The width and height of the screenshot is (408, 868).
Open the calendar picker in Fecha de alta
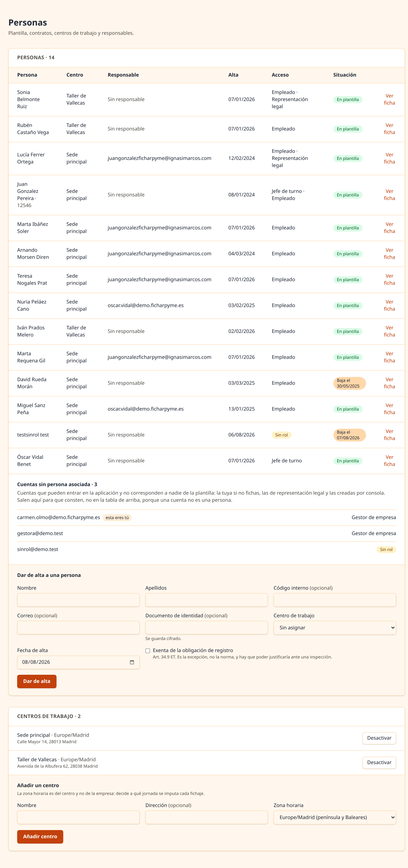click(x=132, y=662)
